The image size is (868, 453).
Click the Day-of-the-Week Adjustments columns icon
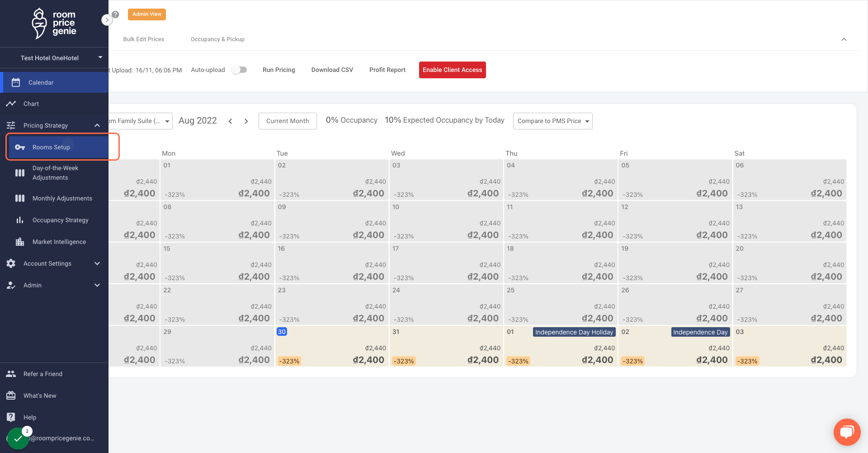coord(20,173)
